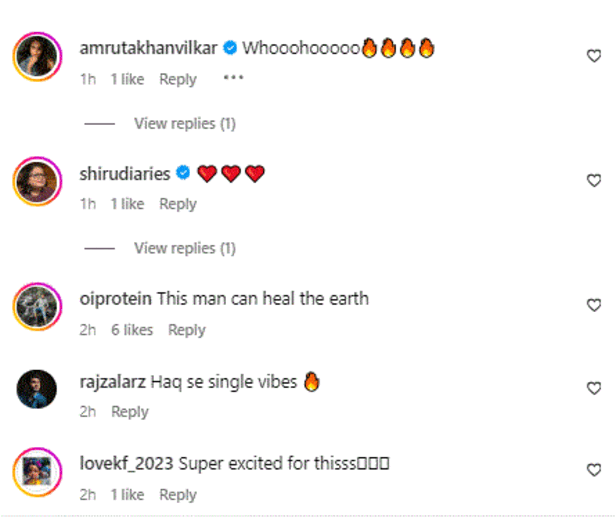Reply to oiprotein's comment

(x=187, y=330)
